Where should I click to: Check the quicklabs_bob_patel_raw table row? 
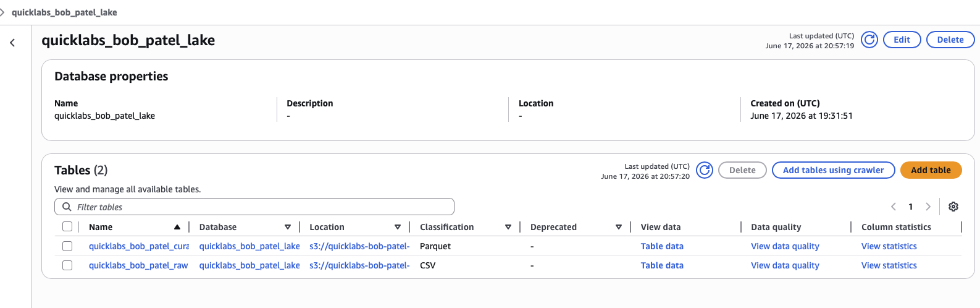pos(67,265)
